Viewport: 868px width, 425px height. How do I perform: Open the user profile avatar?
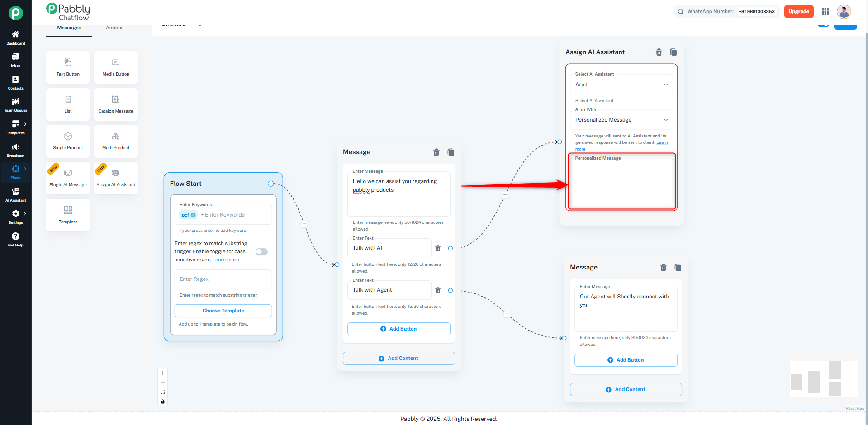pyautogui.click(x=844, y=12)
